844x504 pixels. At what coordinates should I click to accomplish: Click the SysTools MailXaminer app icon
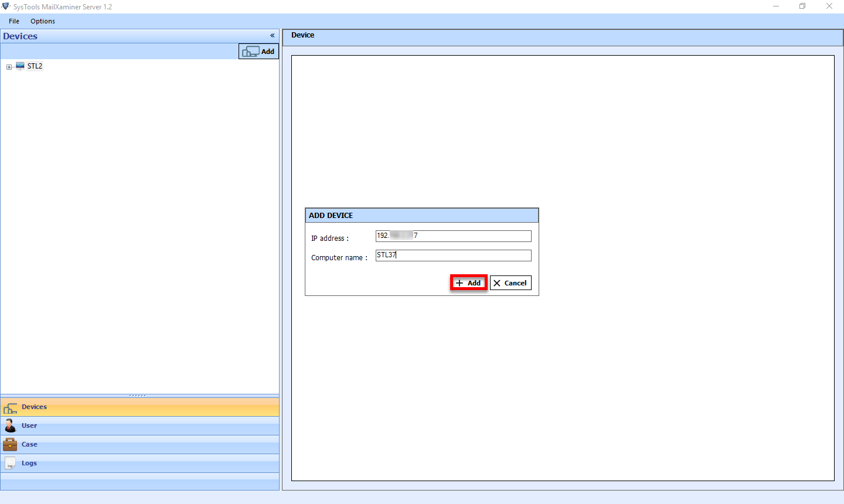tap(6, 6)
